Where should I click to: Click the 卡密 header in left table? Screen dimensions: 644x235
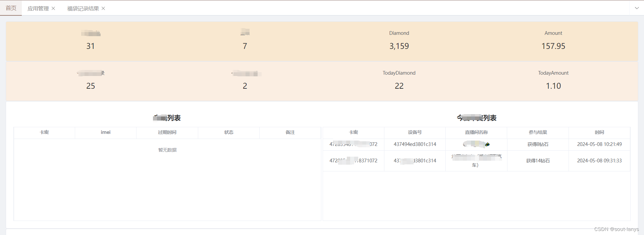click(x=44, y=132)
